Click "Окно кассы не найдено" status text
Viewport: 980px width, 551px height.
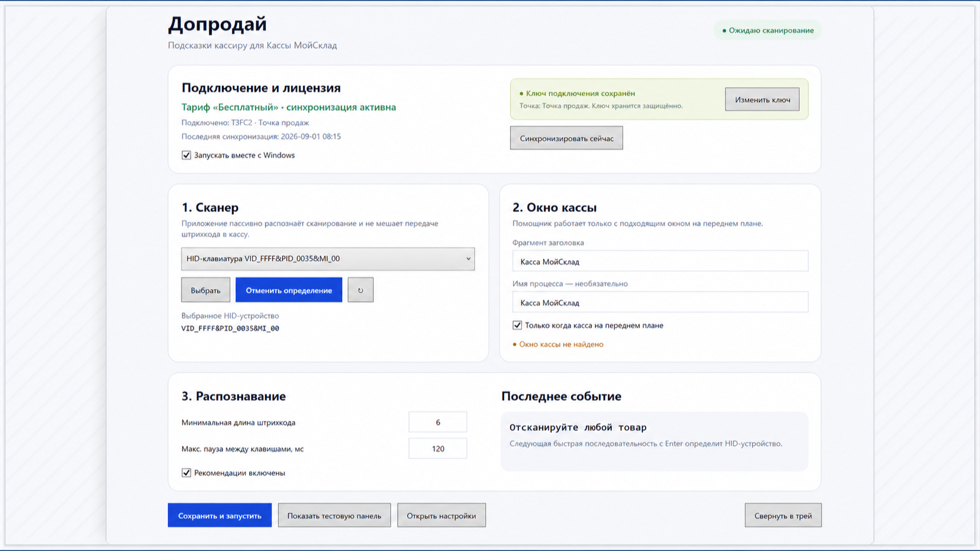pyautogui.click(x=558, y=344)
